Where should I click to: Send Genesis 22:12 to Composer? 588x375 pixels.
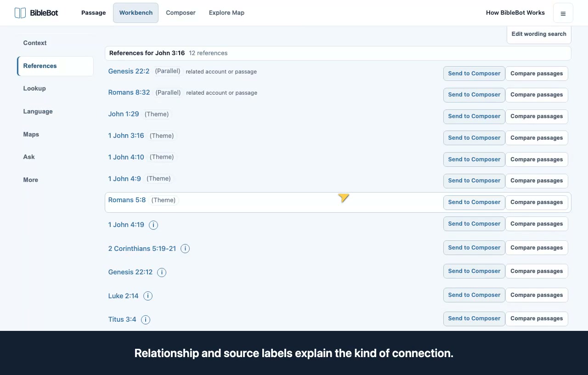(474, 271)
